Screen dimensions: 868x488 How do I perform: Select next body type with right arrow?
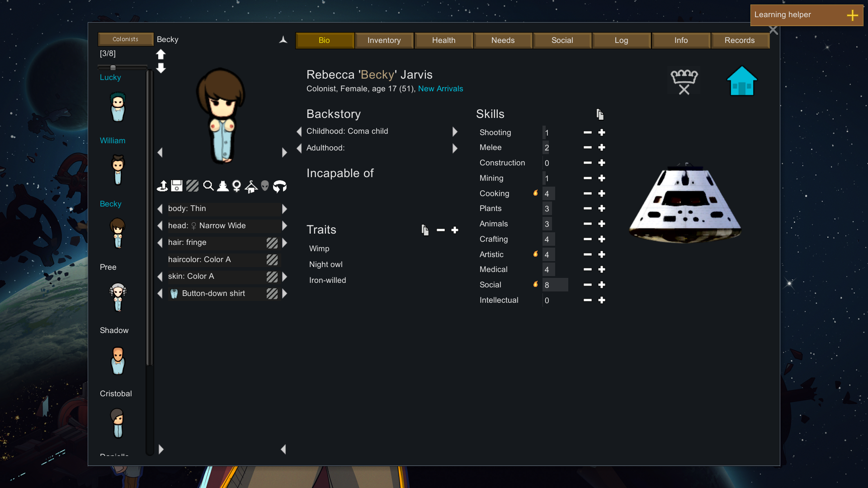[284, 209]
